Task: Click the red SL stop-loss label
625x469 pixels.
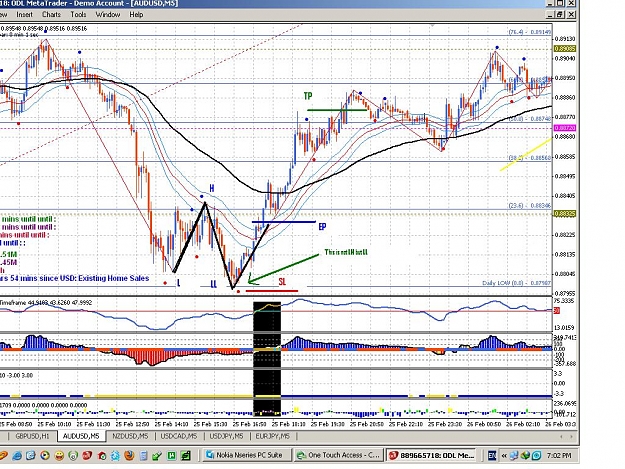Action: click(x=282, y=282)
